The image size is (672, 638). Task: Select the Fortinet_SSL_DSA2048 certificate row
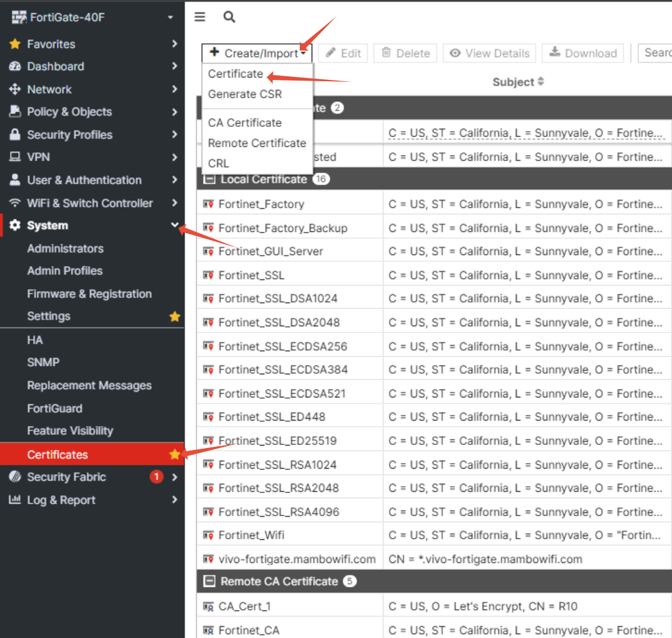[434, 322]
